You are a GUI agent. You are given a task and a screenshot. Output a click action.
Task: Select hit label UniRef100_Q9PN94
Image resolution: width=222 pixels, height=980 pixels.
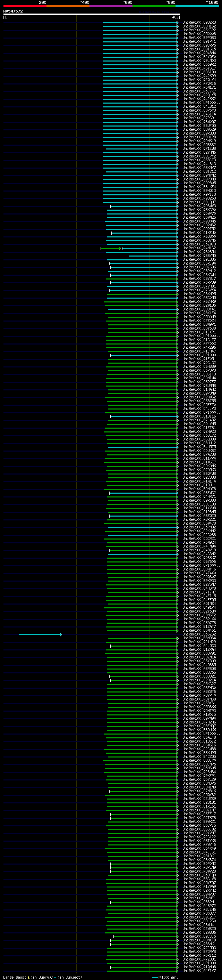[199, 718]
